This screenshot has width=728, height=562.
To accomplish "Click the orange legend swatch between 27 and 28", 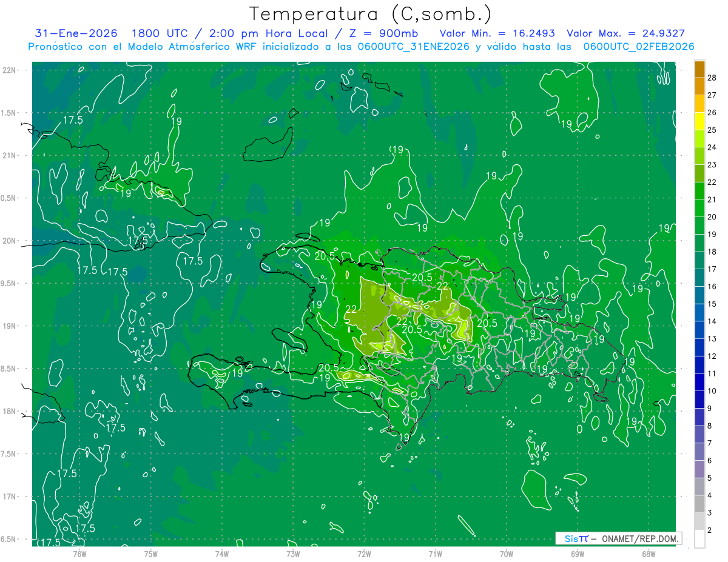I will pyautogui.click(x=699, y=86).
